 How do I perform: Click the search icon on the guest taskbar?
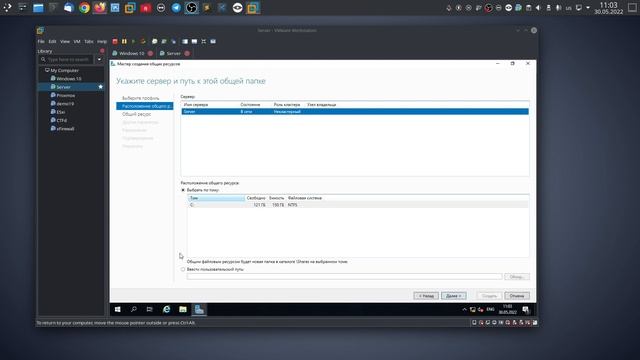point(133,309)
